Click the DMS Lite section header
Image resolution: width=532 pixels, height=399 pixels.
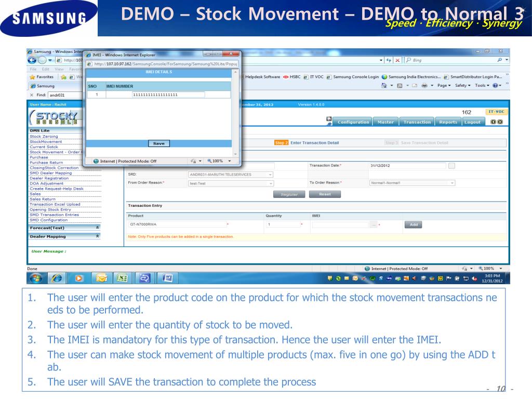click(x=39, y=130)
